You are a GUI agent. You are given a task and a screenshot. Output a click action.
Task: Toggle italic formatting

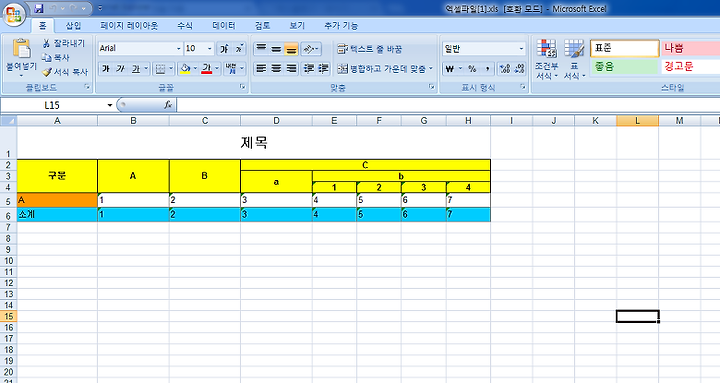tap(121, 69)
